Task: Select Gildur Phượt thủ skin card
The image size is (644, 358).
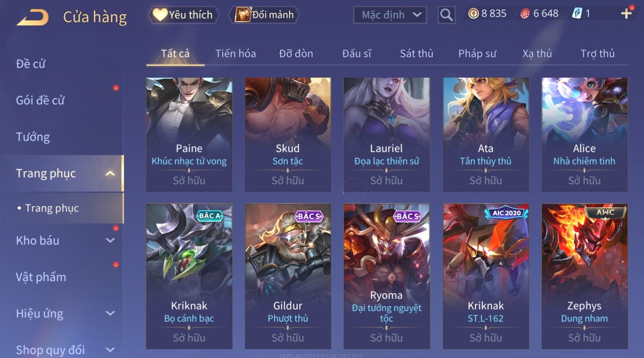Action: point(288,276)
